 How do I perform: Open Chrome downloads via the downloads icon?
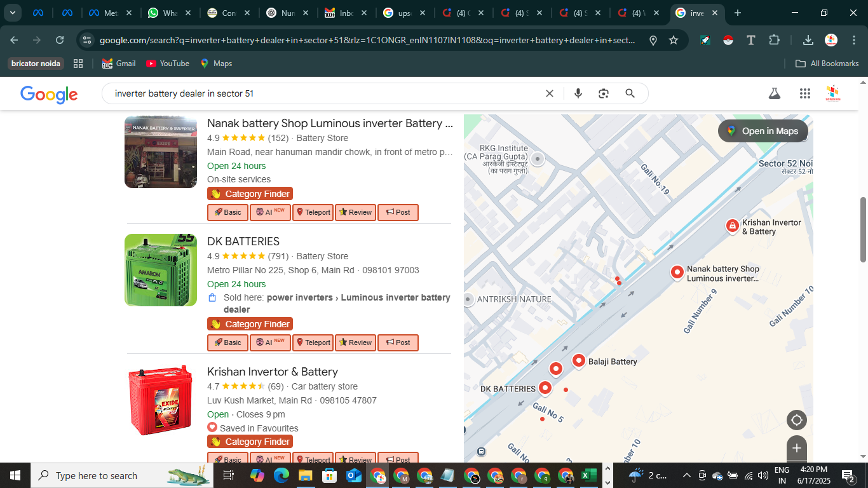pyautogui.click(x=808, y=39)
